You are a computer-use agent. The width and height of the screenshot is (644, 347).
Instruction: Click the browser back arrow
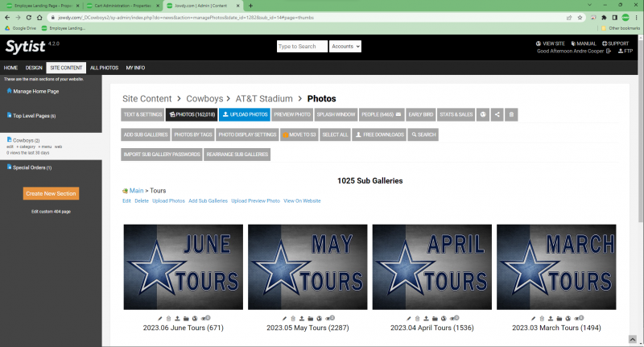(7, 18)
